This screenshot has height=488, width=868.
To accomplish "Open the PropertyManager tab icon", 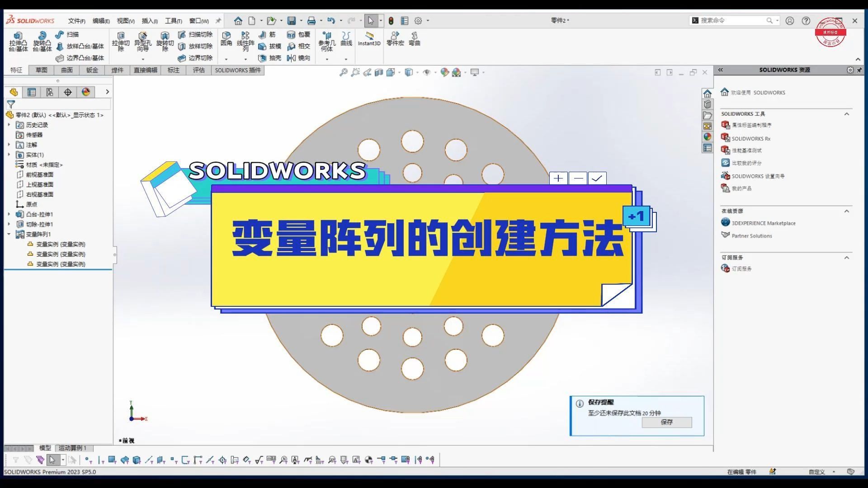I will pyautogui.click(x=32, y=92).
